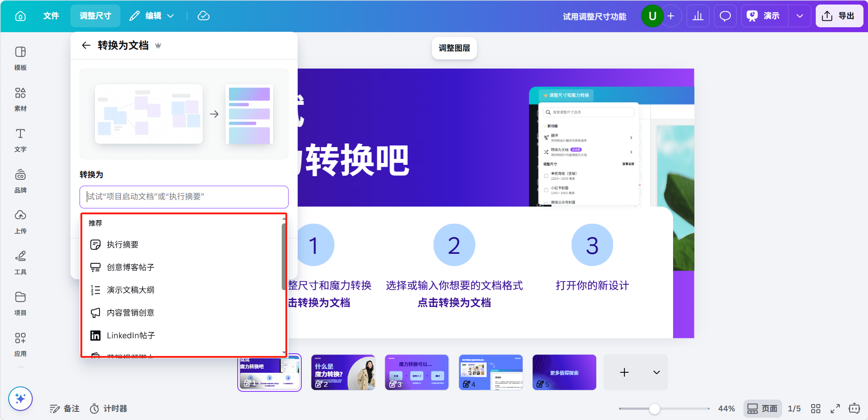Launch the magic assistant sparkle button
This screenshot has width=868, height=420.
tap(20, 398)
